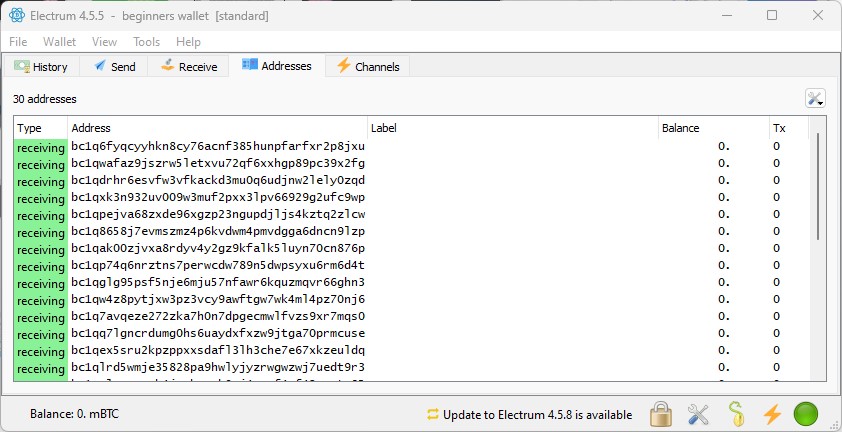Open the File menu
The width and height of the screenshot is (842, 432).
18,42
